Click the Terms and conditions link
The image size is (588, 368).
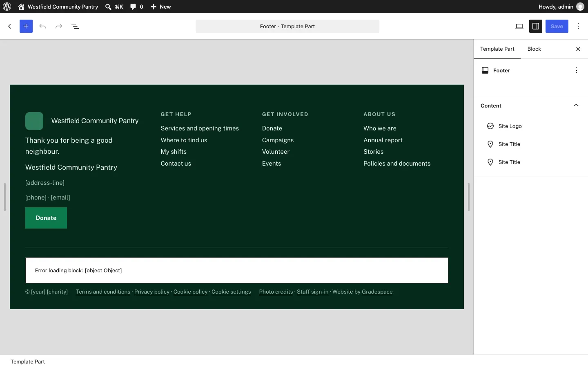tap(103, 292)
